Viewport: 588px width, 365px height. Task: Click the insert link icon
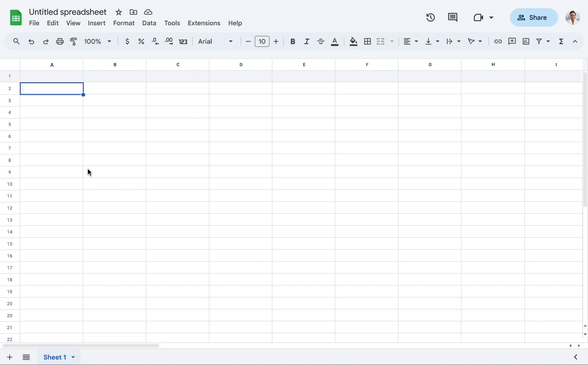[x=498, y=41]
